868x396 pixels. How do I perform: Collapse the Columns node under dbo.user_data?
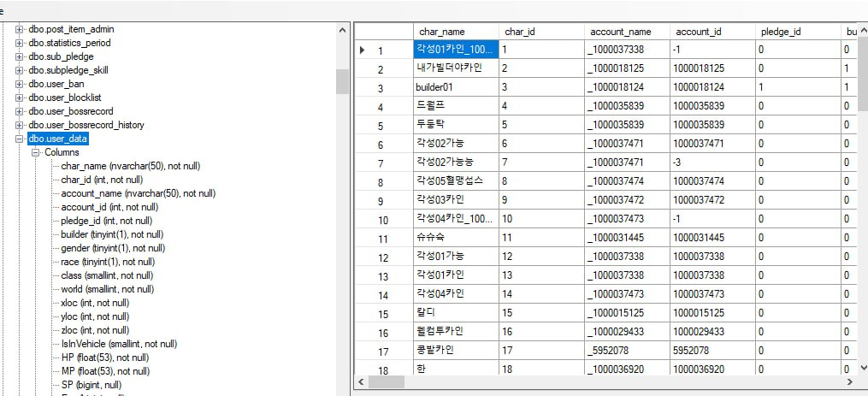click(x=36, y=152)
